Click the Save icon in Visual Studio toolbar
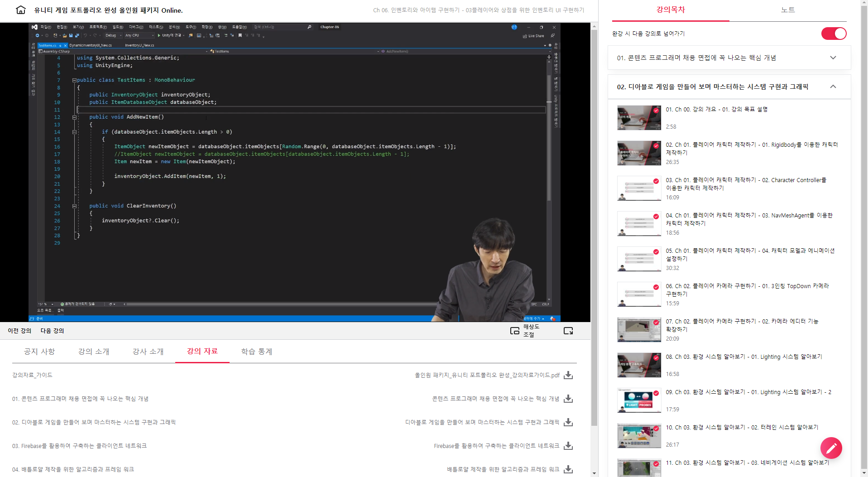The height and width of the screenshot is (477, 868). (71, 35)
